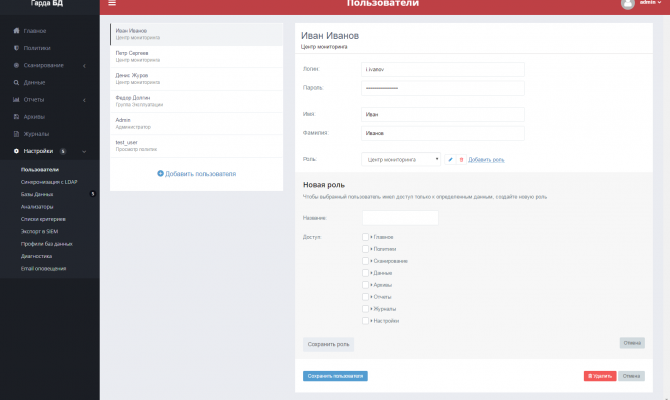Image resolution: width=670 pixels, height=400 pixels.
Task: Click the scan icon beside Сканирование
Action: click(x=16, y=65)
